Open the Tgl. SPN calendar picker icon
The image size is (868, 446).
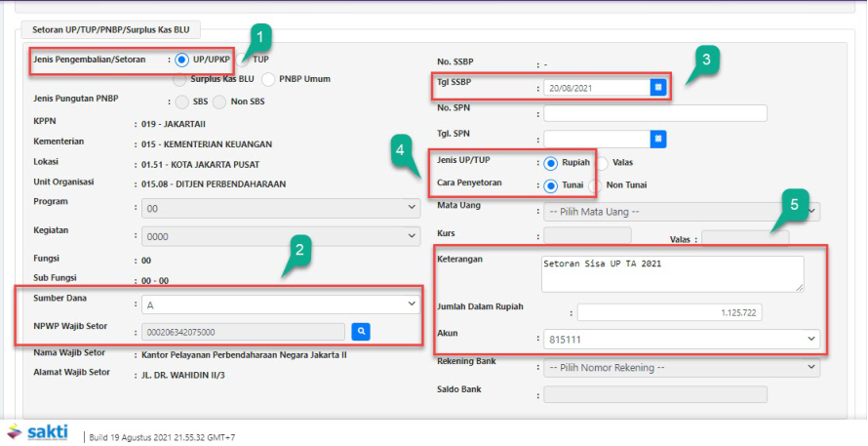click(x=658, y=139)
